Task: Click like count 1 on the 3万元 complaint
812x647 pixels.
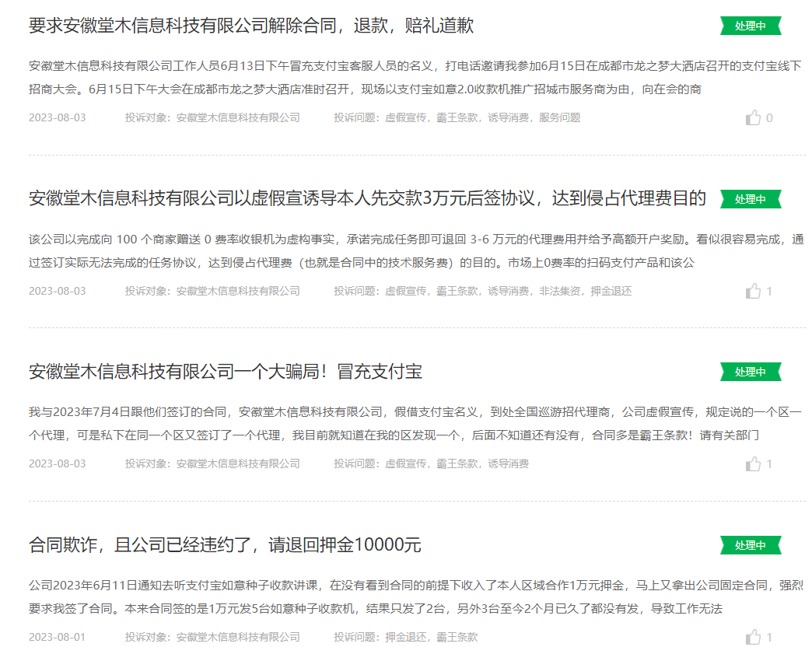Action: (769, 292)
